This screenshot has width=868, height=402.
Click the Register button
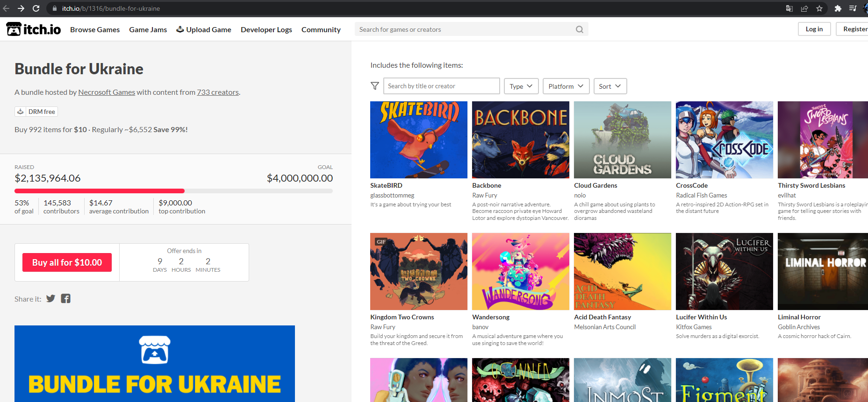tap(853, 29)
